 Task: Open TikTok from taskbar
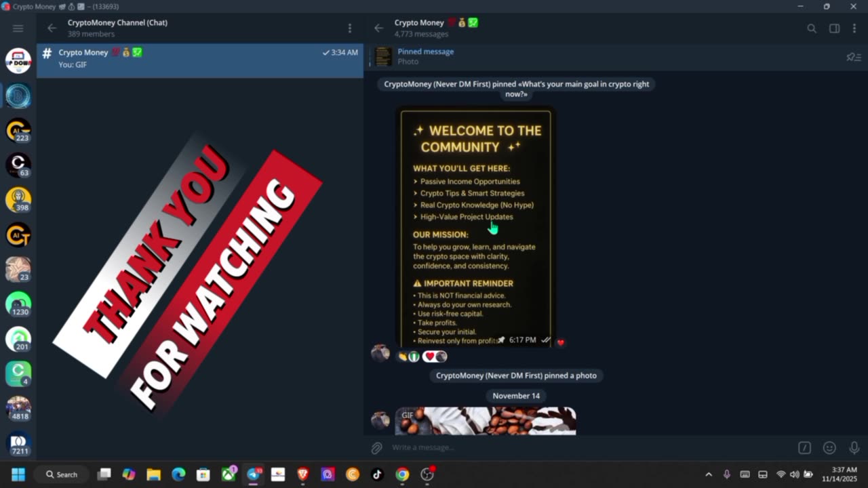378,474
